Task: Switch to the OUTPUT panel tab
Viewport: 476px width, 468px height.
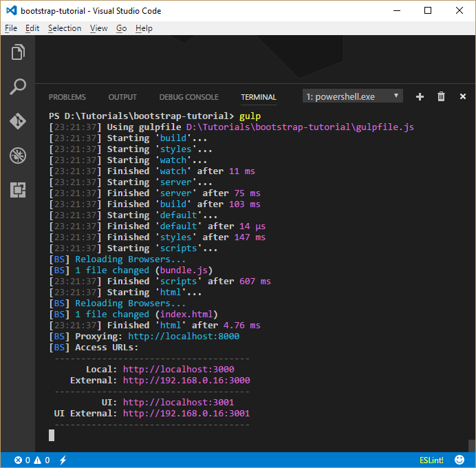Action: [x=122, y=97]
